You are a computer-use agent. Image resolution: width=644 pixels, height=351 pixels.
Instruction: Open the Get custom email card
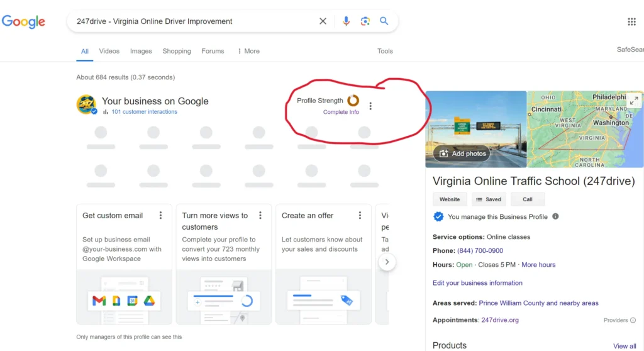(124, 264)
